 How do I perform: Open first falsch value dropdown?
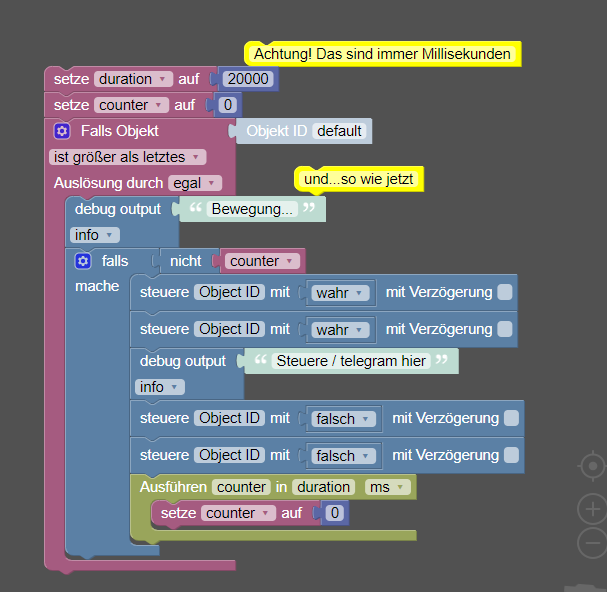tap(343, 419)
